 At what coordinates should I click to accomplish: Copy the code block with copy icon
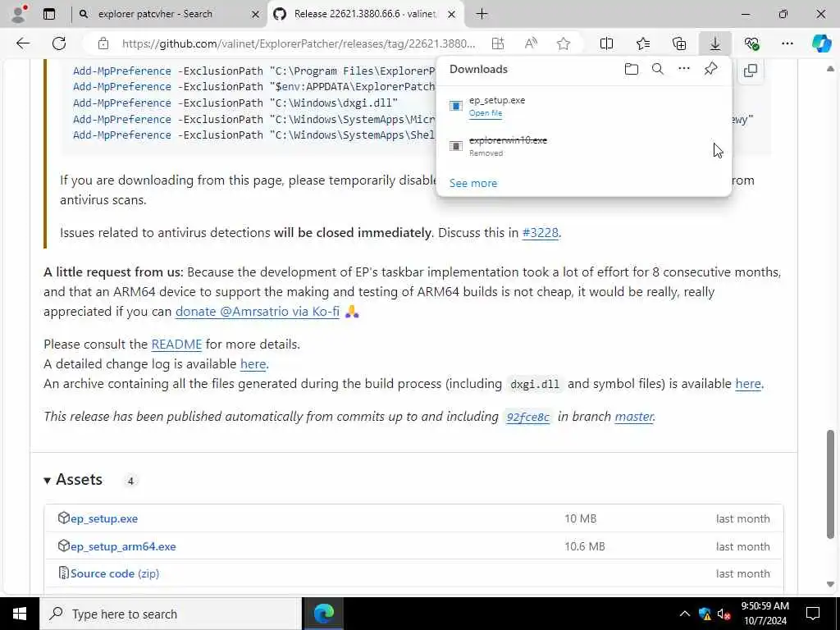point(751,71)
